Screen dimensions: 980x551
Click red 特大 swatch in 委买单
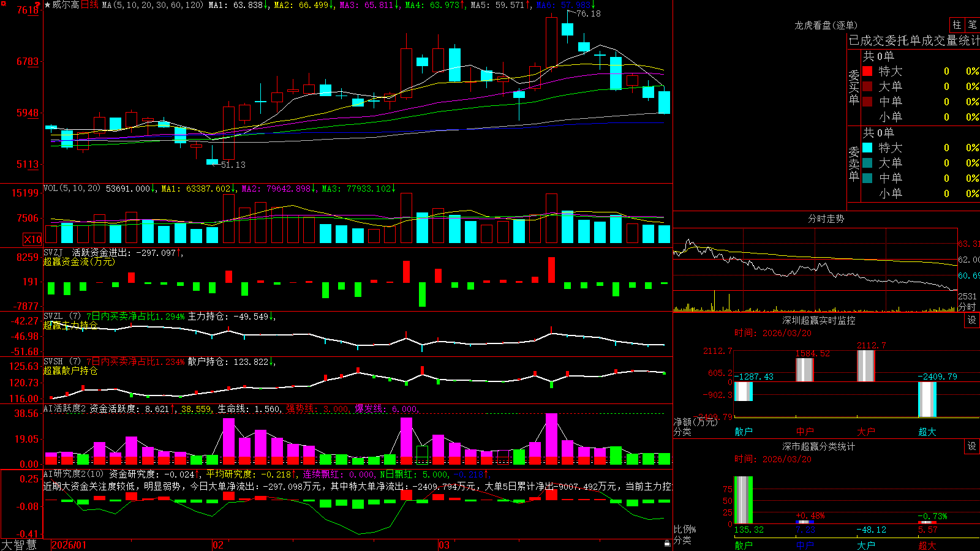point(867,71)
